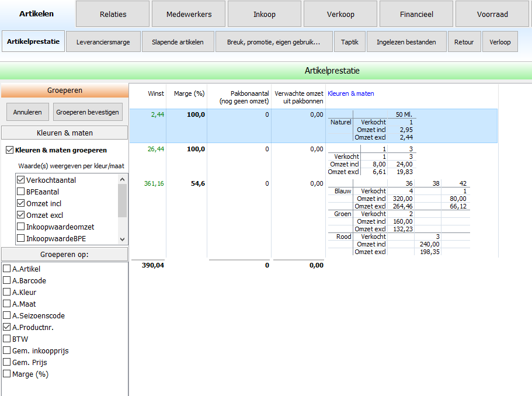Click the Naturel color label
The height and width of the screenshot is (396, 532).
click(x=340, y=122)
